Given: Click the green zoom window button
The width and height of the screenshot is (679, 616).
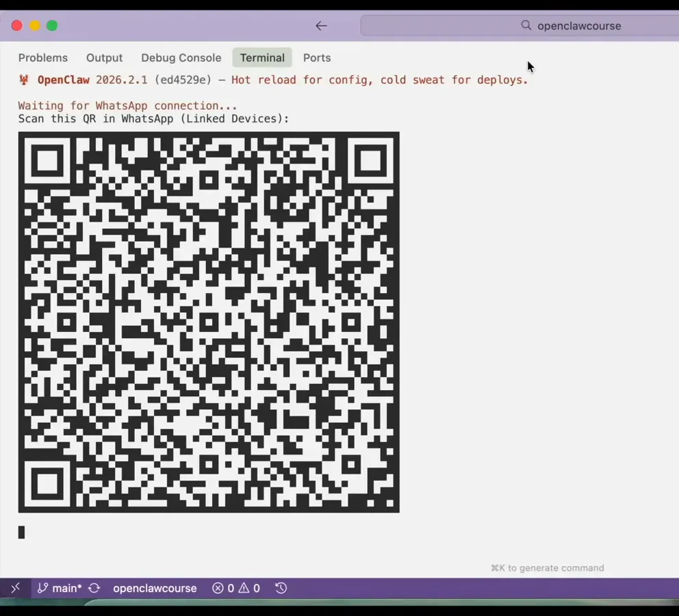Looking at the screenshot, I should [x=52, y=25].
